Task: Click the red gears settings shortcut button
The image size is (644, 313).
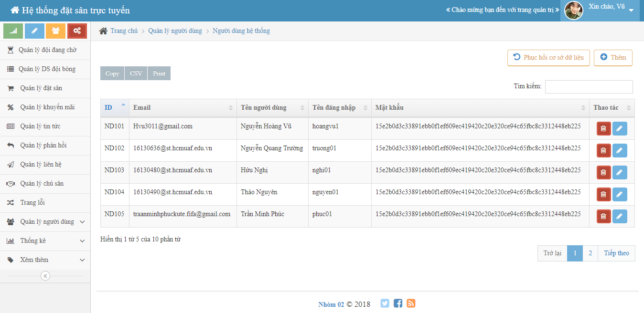Action: (77, 31)
